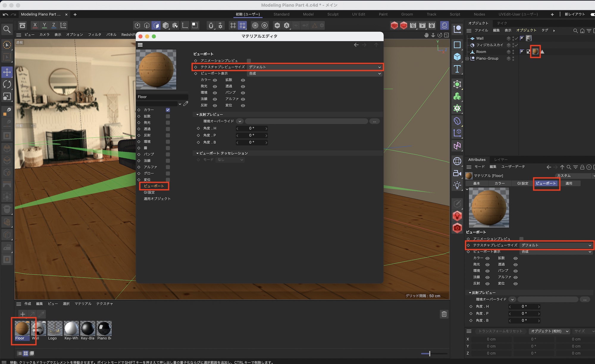Open GI設定 tab in Attributes panel
Screen dimensions: 595x364
point(522,183)
